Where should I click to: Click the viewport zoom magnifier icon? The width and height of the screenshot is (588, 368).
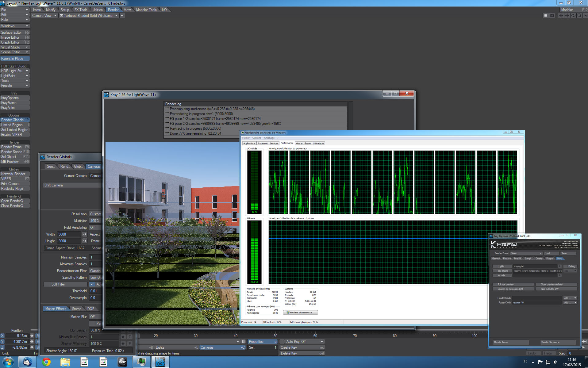(579, 16)
